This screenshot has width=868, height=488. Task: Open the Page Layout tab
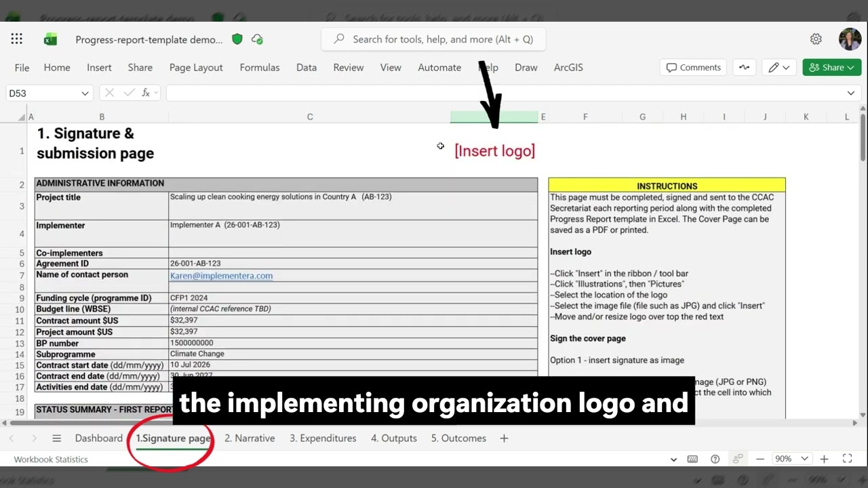196,67
